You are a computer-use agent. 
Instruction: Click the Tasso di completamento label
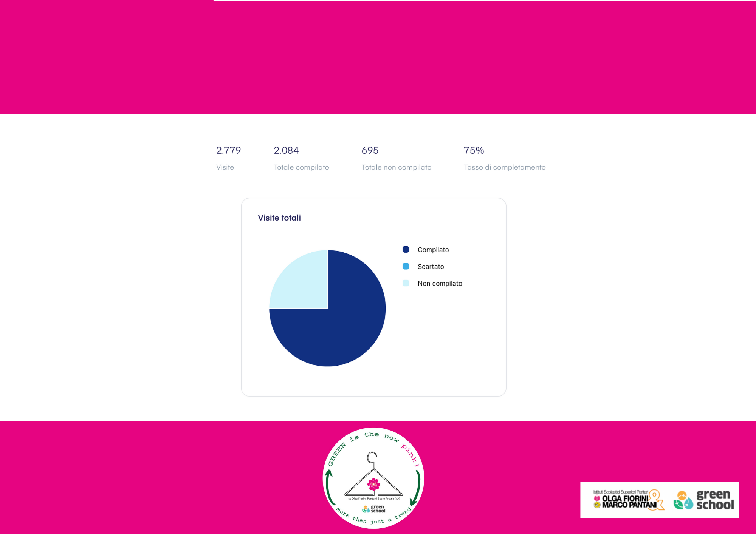(505, 167)
